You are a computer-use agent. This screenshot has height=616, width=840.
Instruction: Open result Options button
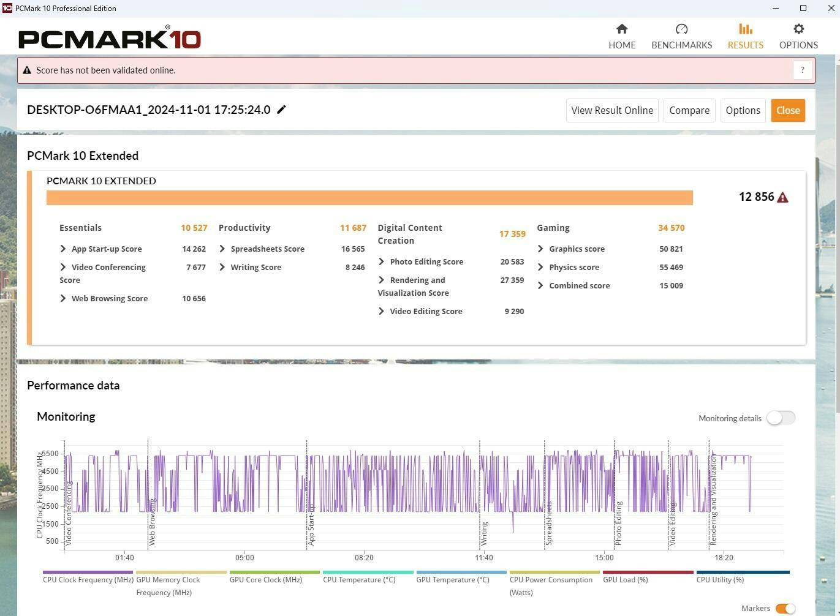[743, 110]
